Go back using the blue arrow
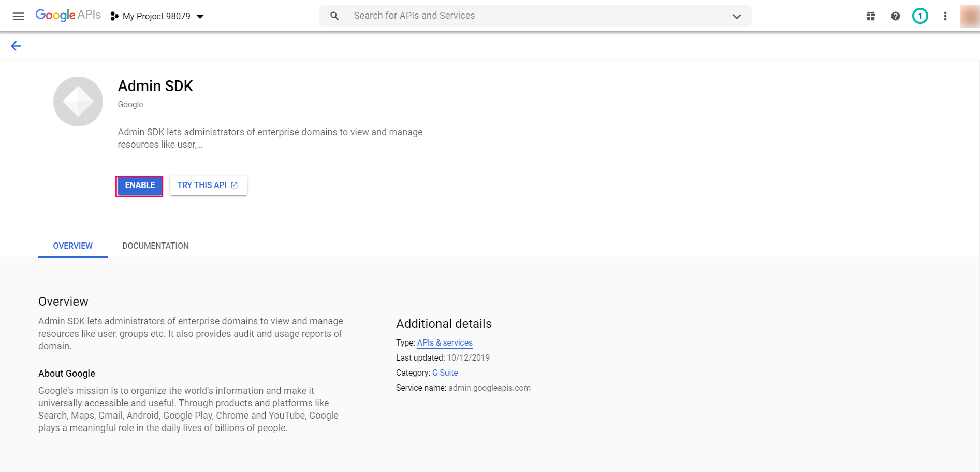 click(x=16, y=46)
